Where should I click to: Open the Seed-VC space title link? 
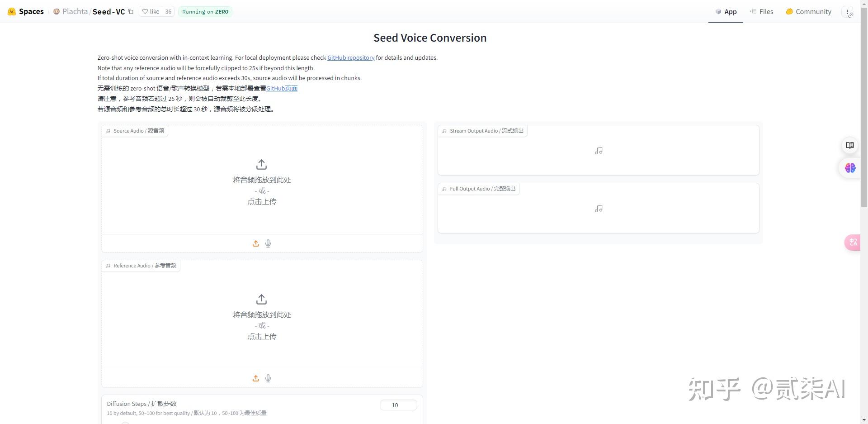108,11
